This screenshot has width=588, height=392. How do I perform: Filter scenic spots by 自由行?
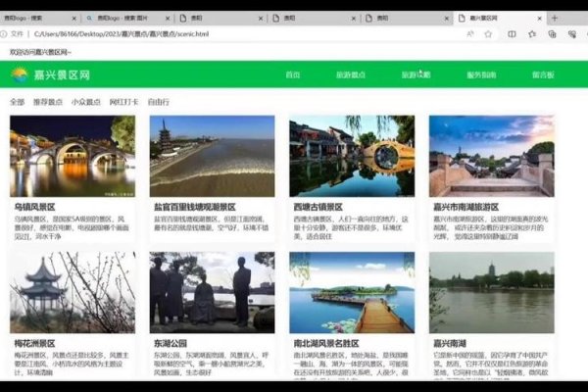[158, 102]
